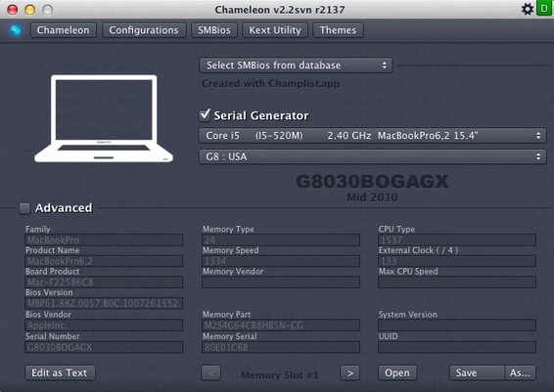
Task: Enable the Advanced checkbox
Action: point(24,208)
